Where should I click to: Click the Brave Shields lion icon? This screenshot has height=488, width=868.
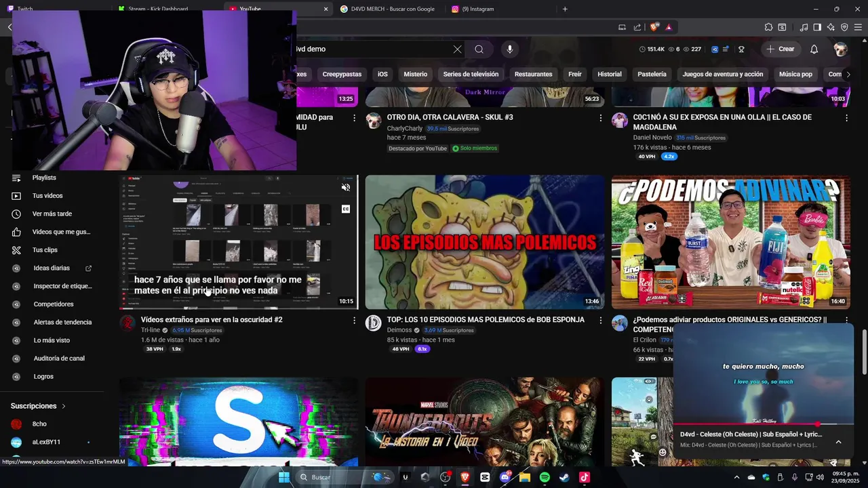pos(654,27)
